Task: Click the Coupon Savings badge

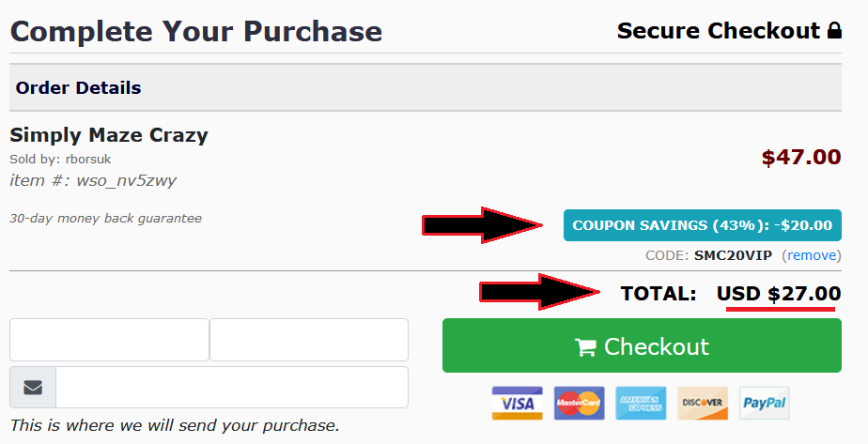Action: click(703, 225)
